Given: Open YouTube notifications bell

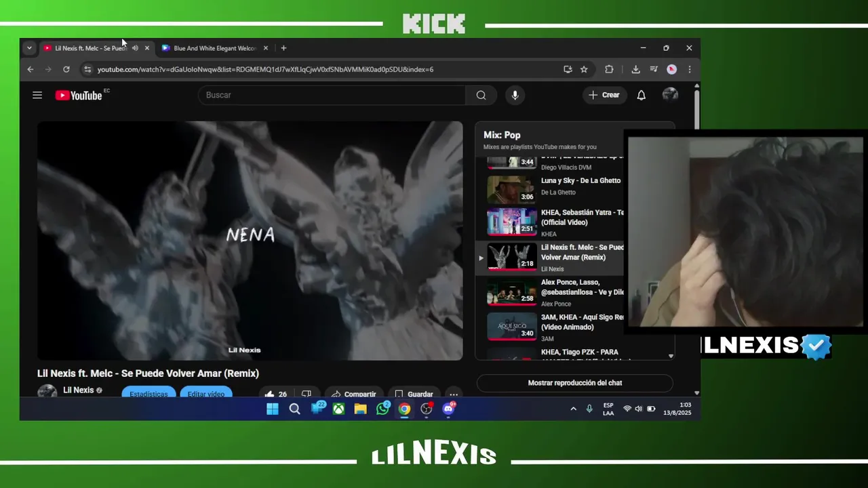Looking at the screenshot, I should (x=641, y=96).
